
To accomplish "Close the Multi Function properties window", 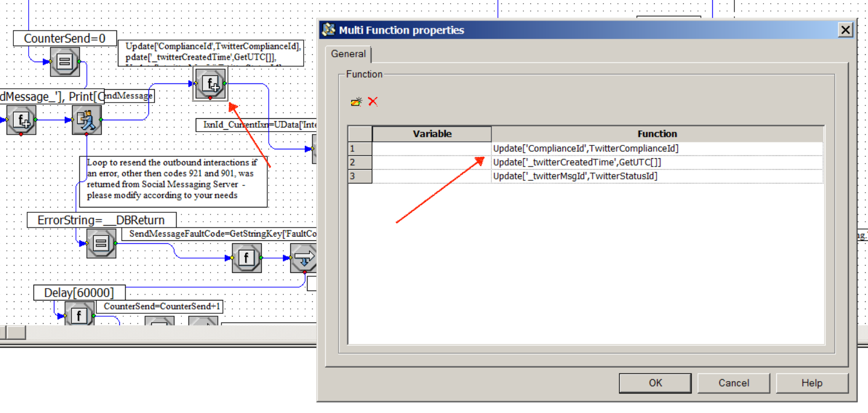I will pos(845,30).
